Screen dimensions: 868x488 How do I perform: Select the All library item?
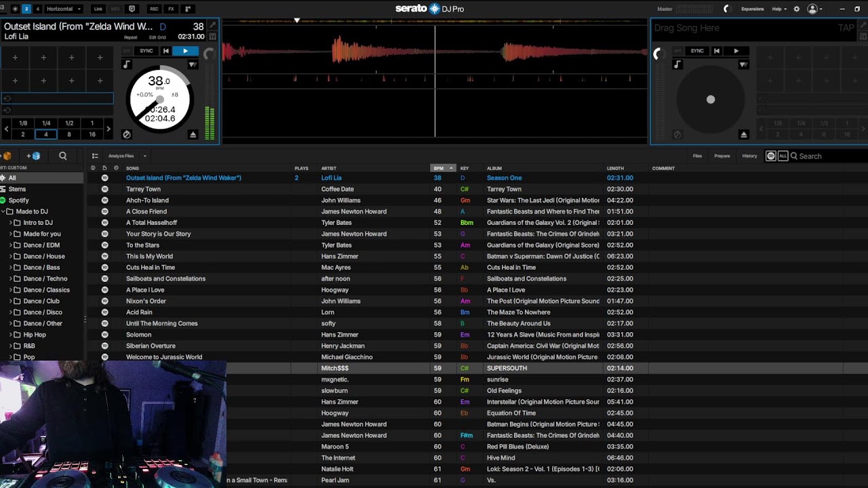42,178
